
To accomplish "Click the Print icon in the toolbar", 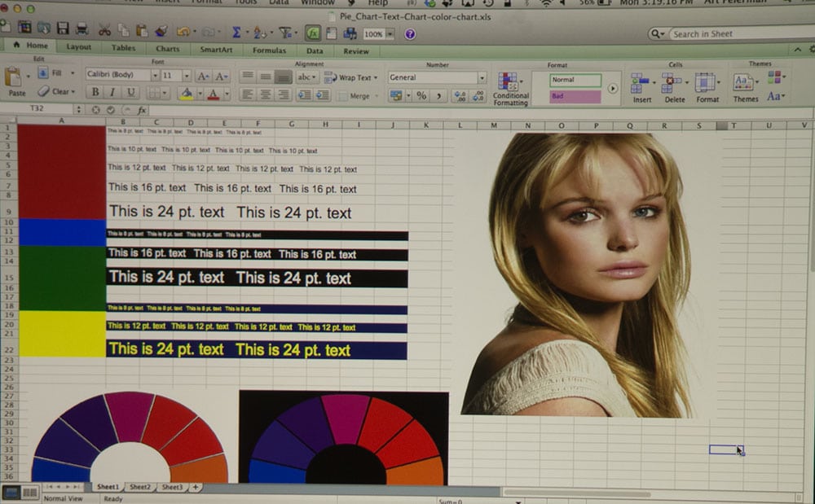I will click(x=81, y=28).
